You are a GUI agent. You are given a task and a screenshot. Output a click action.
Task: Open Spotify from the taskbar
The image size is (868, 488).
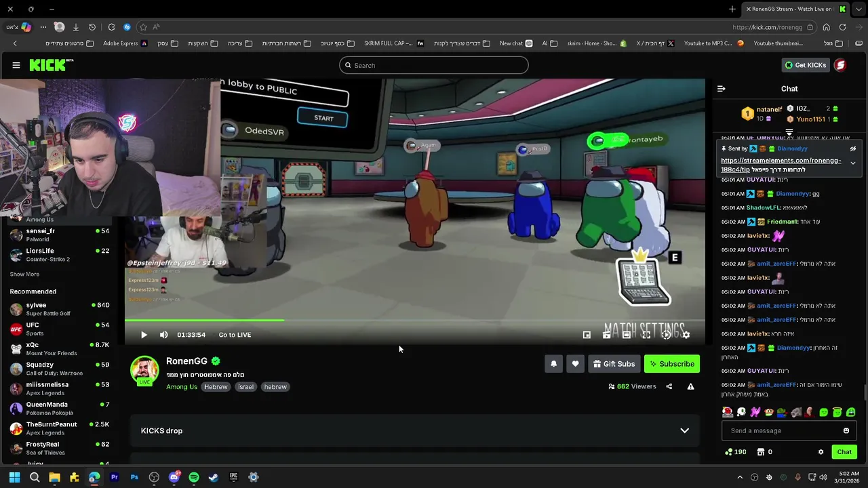point(194,477)
